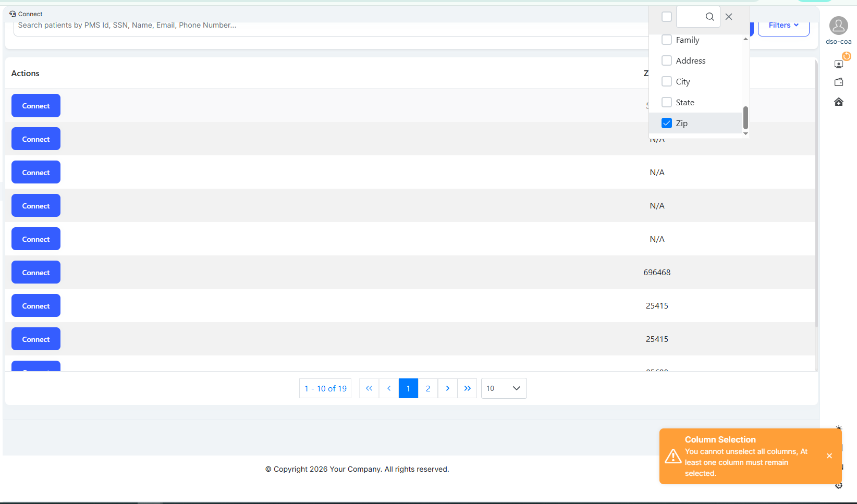Screen dimensions: 857x504
Task: Click the dso-coa user avatar icon
Action: coord(838,26)
